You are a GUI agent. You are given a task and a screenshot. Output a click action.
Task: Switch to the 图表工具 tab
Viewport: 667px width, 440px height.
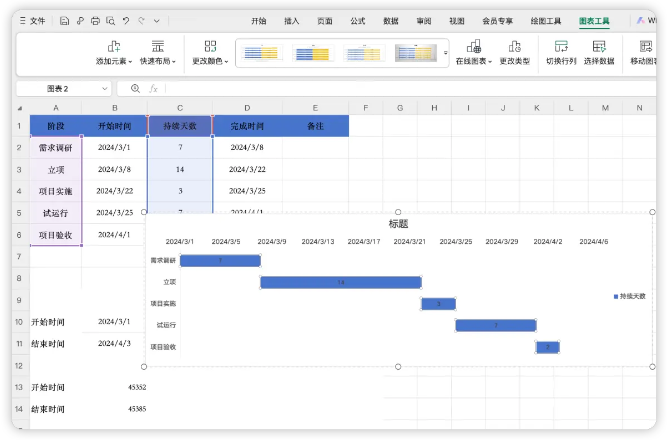coord(594,21)
